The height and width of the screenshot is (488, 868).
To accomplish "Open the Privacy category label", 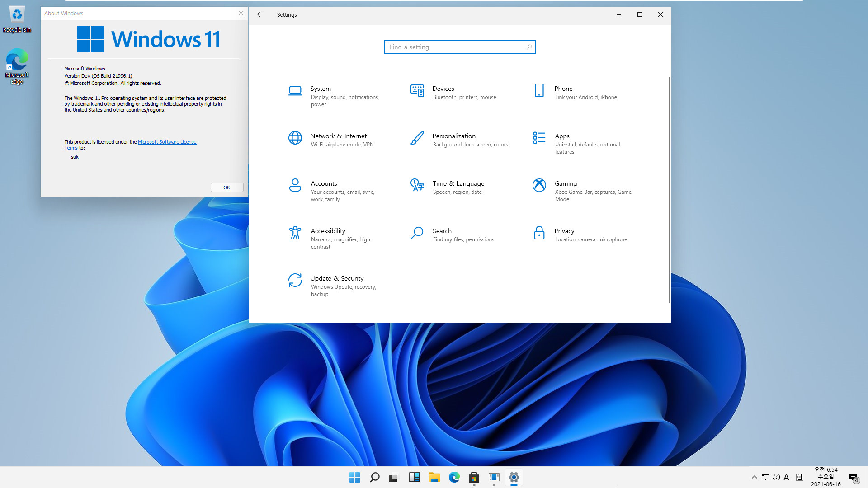I will pos(564,231).
